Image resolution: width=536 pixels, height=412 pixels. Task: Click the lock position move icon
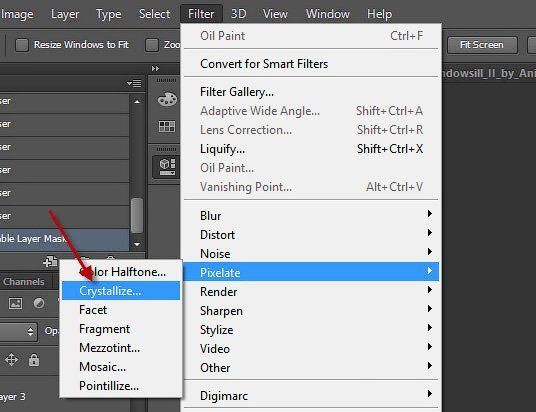pos(11,360)
